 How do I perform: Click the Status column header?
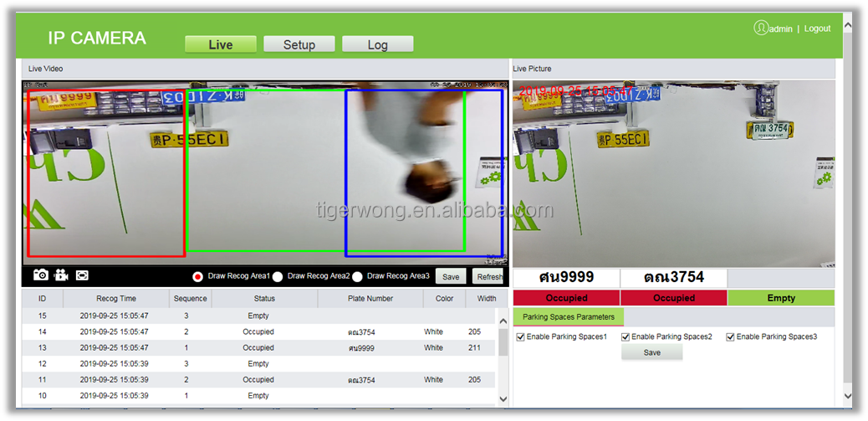coord(264,298)
